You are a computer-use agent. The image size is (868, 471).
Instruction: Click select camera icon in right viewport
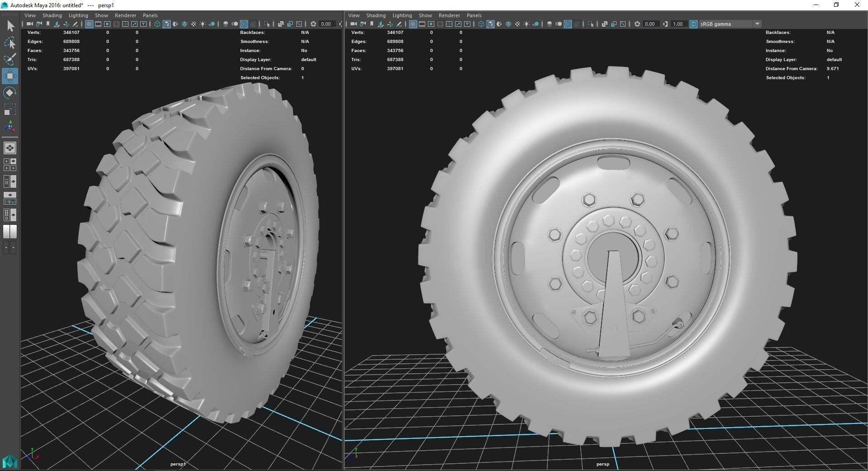tap(354, 24)
